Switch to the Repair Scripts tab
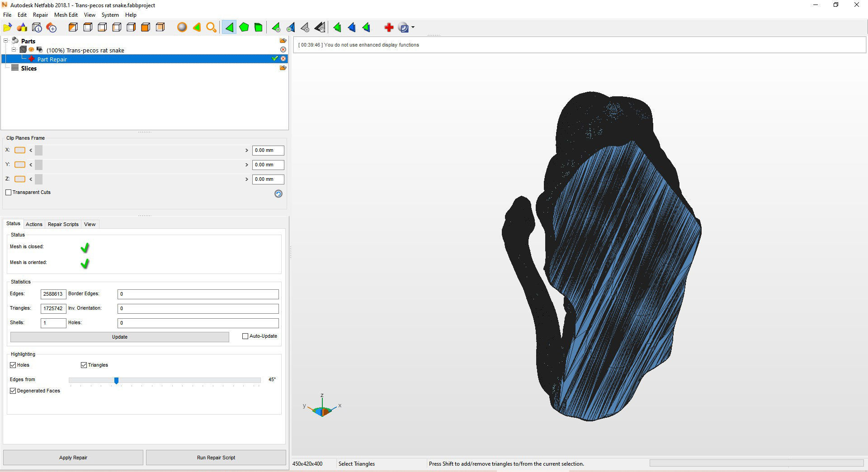The image size is (868, 472). tap(63, 224)
